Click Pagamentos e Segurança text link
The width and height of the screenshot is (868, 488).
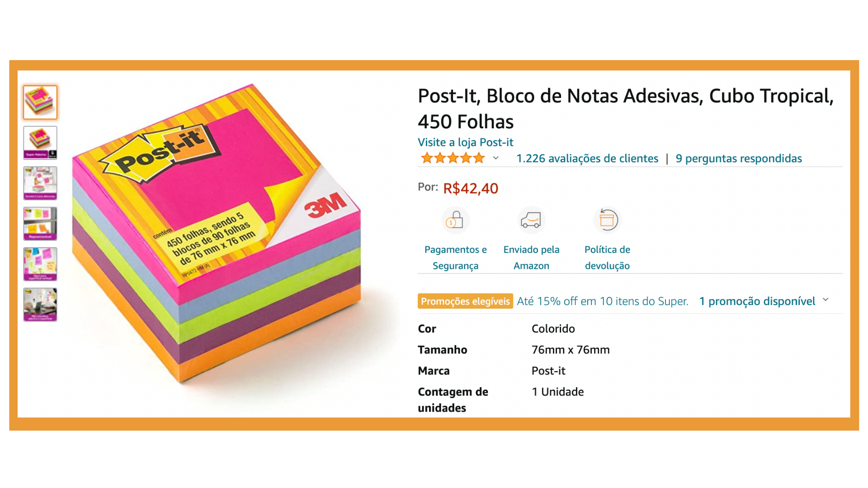(455, 258)
